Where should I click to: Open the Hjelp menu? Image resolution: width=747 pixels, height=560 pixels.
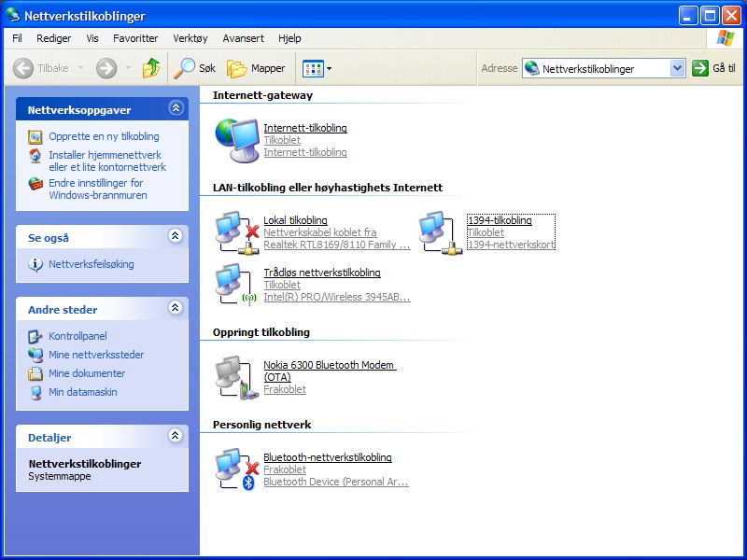[x=289, y=38]
